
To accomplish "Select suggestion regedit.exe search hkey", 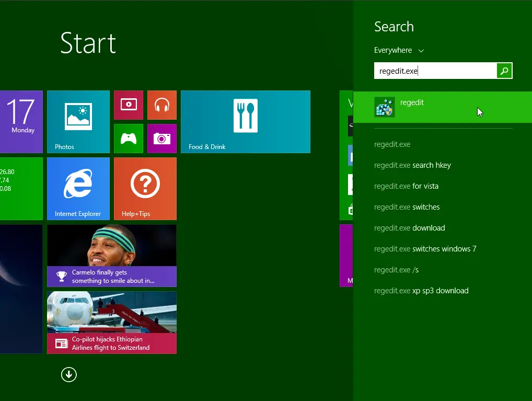I will tap(412, 165).
